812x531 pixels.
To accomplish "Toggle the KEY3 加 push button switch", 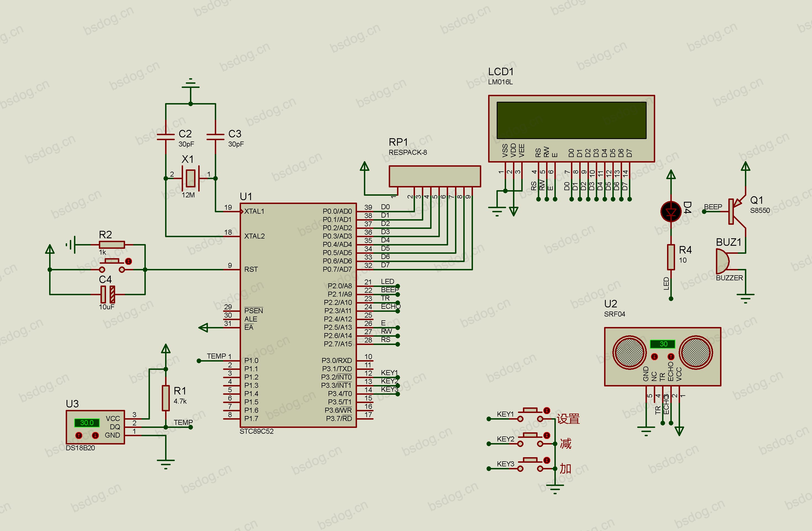I will coord(530,464).
